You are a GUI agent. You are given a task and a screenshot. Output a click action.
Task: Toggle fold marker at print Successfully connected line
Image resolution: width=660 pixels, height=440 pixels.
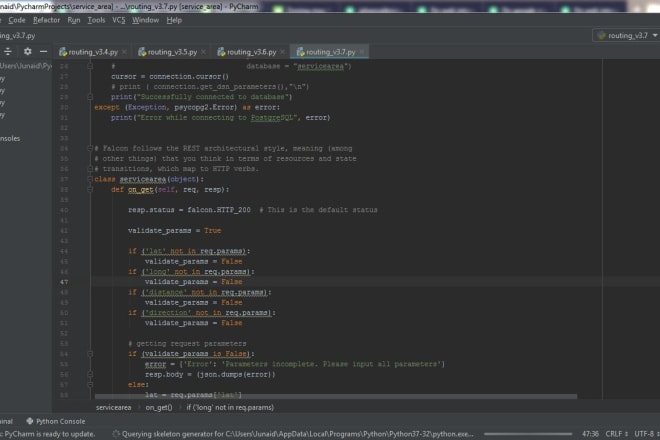click(90, 97)
